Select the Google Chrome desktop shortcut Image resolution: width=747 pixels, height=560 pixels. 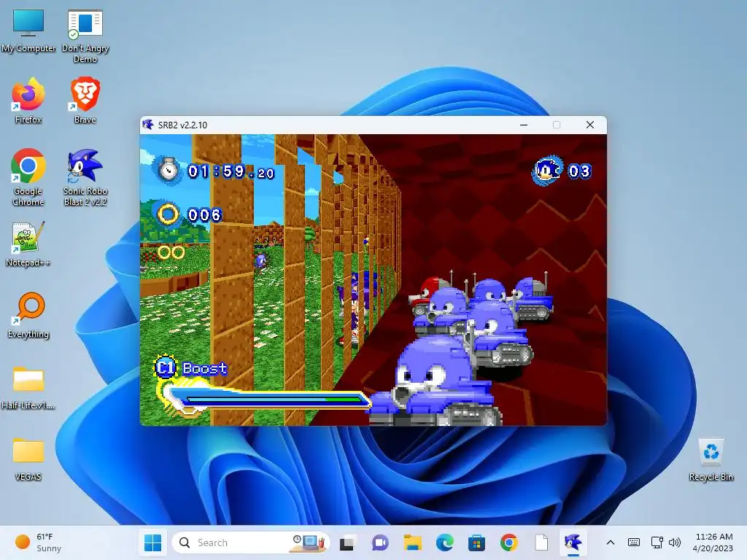pos(28,177)
